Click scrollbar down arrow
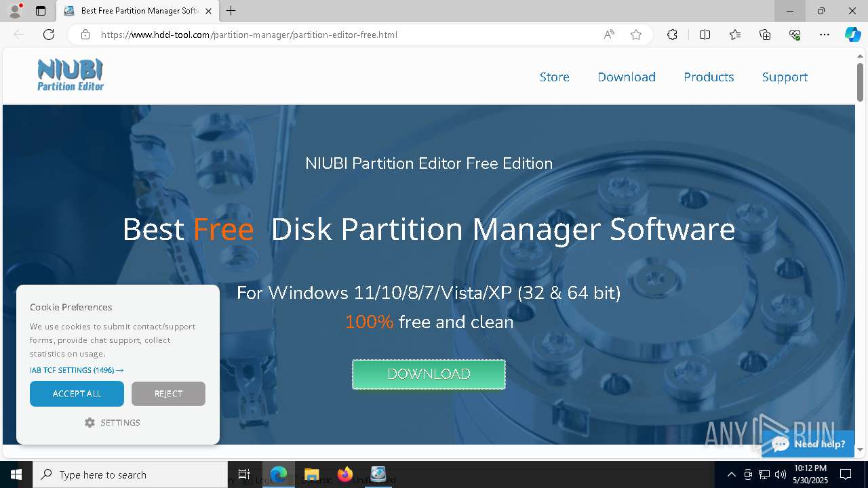Viewport: 868px width, 488px height. [x=860, y=449]
